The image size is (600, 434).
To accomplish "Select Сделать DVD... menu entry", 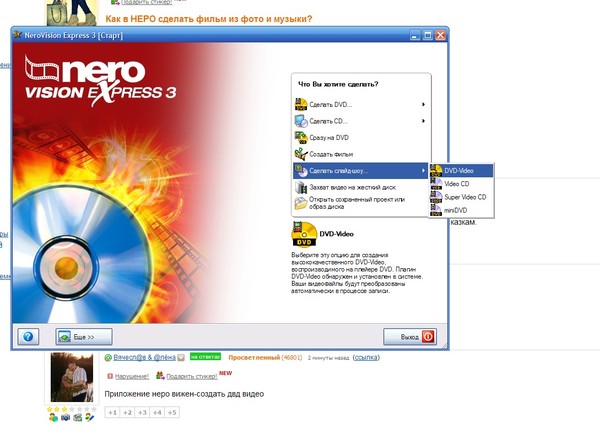I will pyautogui.click(x=360, y=104).
